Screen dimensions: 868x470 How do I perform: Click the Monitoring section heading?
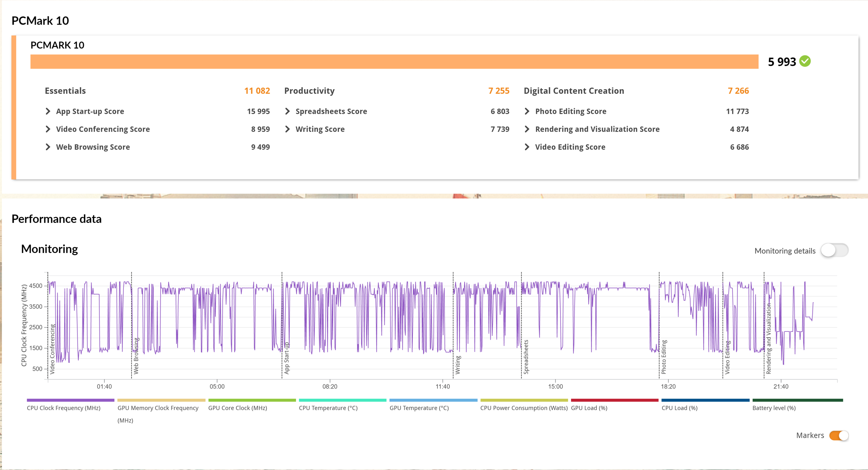(x=50, y=249)
